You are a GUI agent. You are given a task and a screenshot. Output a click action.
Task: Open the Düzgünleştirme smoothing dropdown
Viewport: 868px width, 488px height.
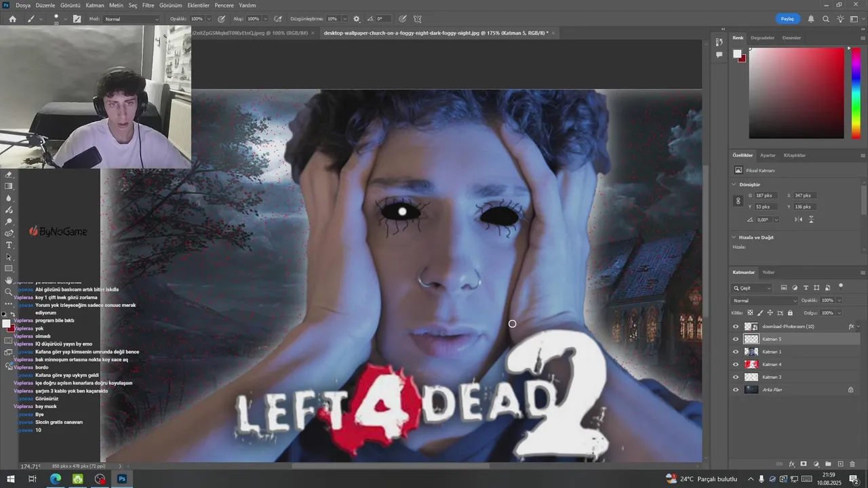click(x=345, y=19)
